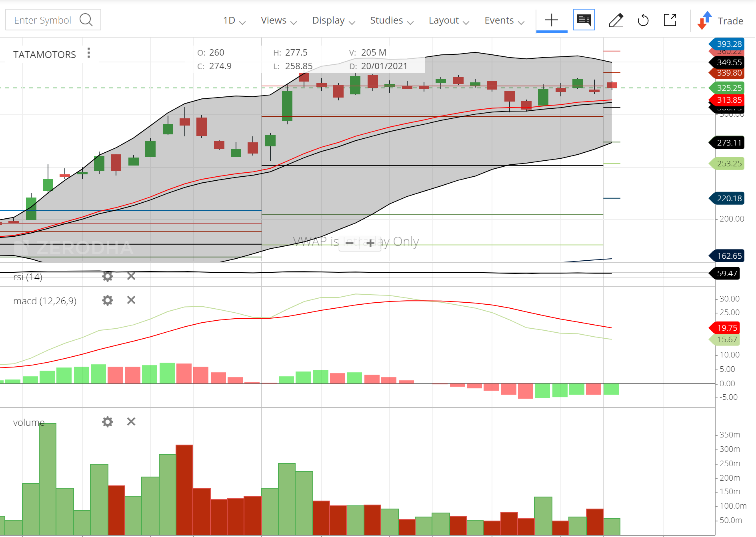Expand the Display menu

[x=334, y=20]
